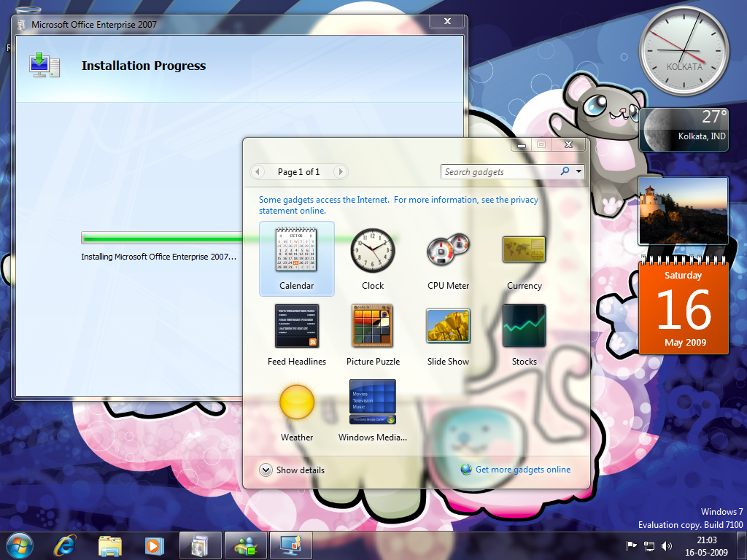Choose the Currency gadget icon
The width and height of the screenshot is (747, 560).
524,250
